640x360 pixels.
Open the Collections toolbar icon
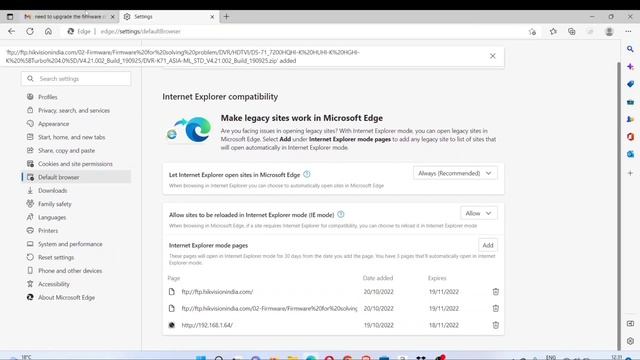click(x=571, y=31)
